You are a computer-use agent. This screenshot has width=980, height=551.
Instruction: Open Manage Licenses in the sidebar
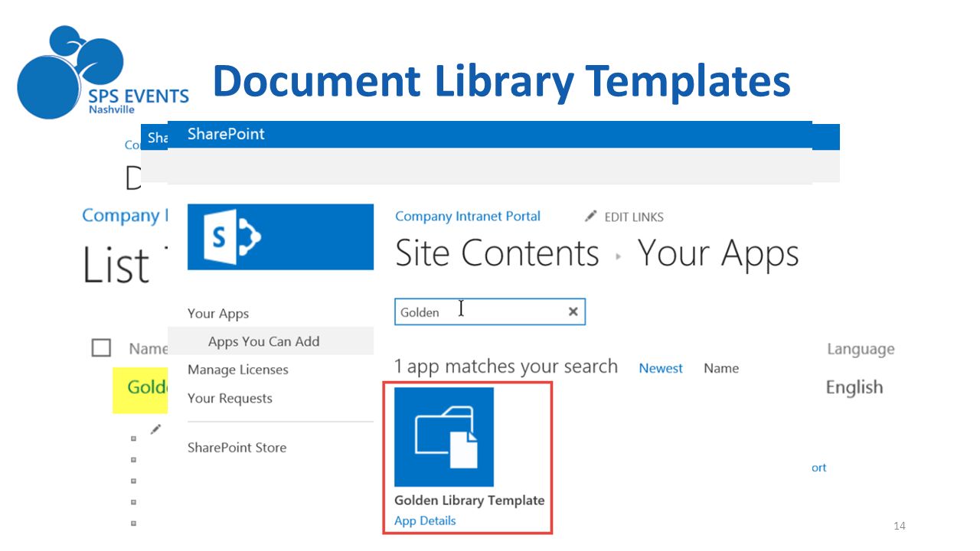tap(238, 370)
